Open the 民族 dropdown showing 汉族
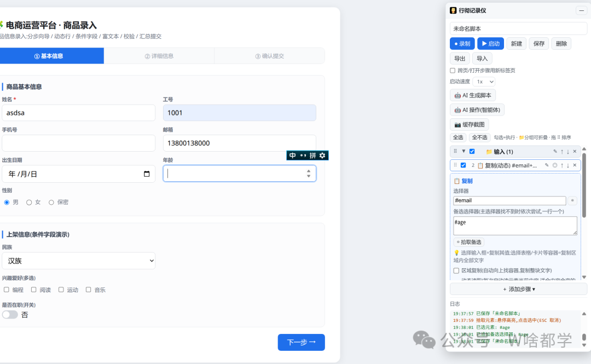591x364 pixels. click(78, 261)
